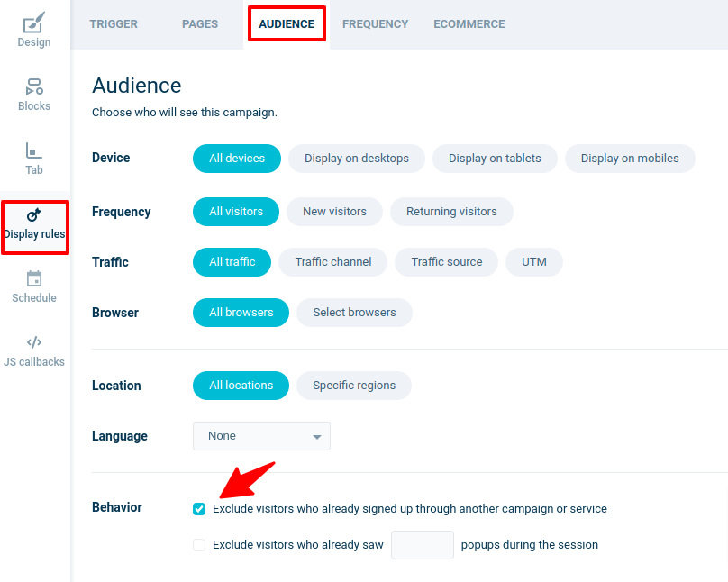Select All devices option
Image resolution: width=728 pixels, height=582 pixels.
237,159
